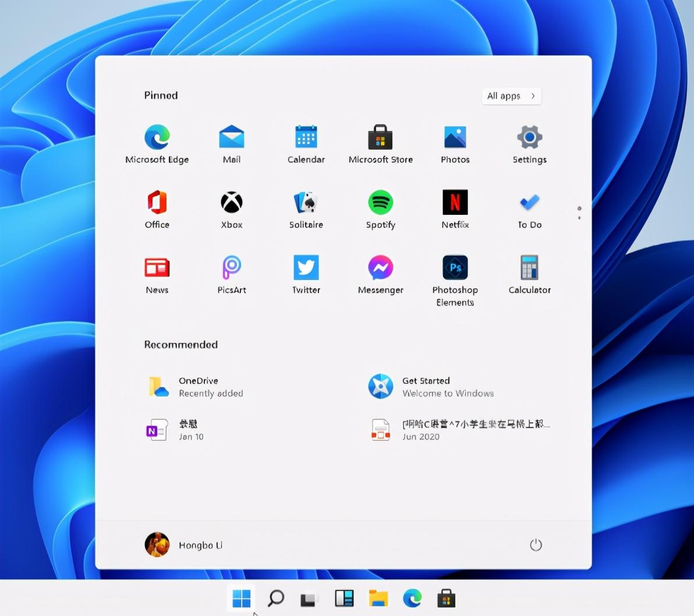
Task: Open the Solitaire game
Action: [306, 210]
